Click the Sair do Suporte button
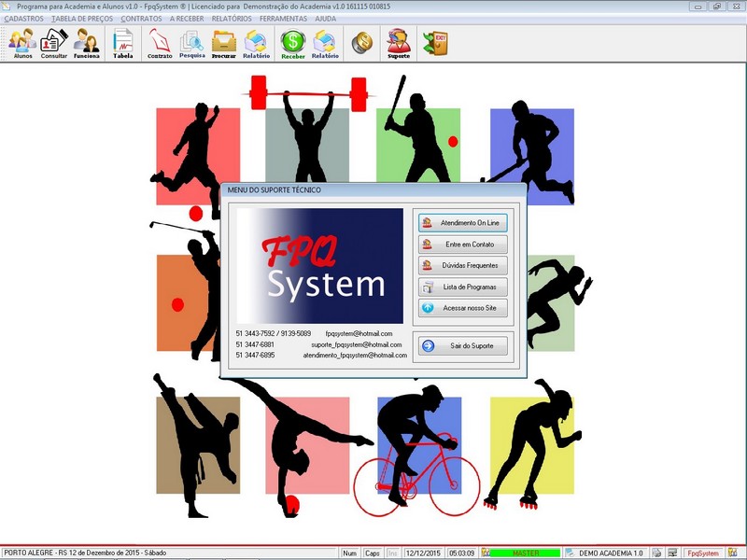747x560 pixels. [x=463, y=345]
